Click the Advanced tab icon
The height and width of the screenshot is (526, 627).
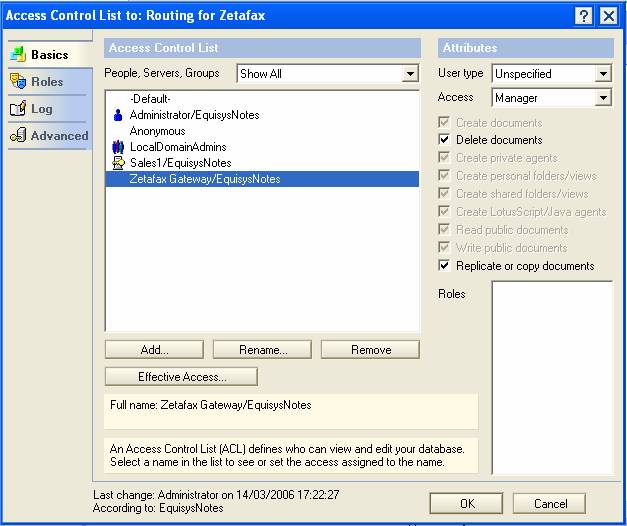tap(18, 135)
